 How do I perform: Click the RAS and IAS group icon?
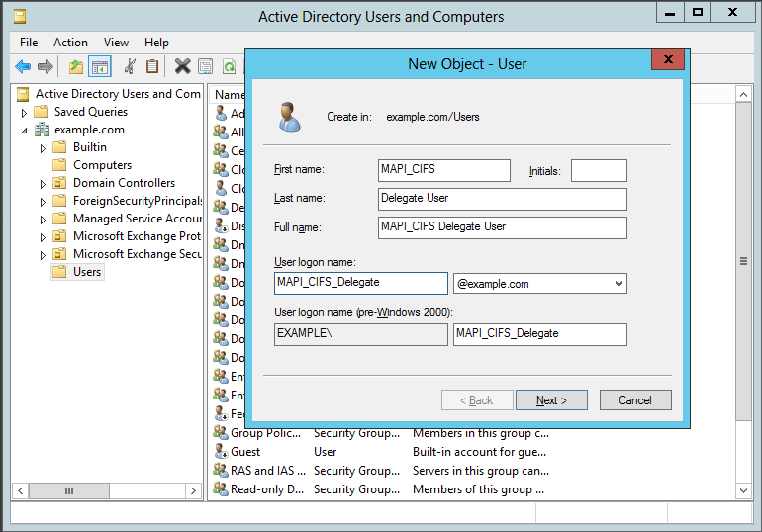coord(221,470)
